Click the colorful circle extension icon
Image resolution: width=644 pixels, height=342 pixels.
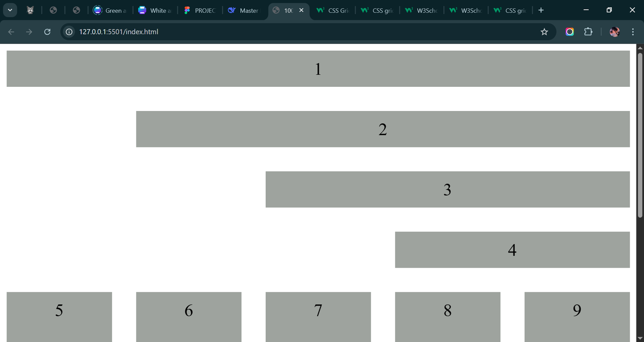pyautogui.click(x=570, y=32)
